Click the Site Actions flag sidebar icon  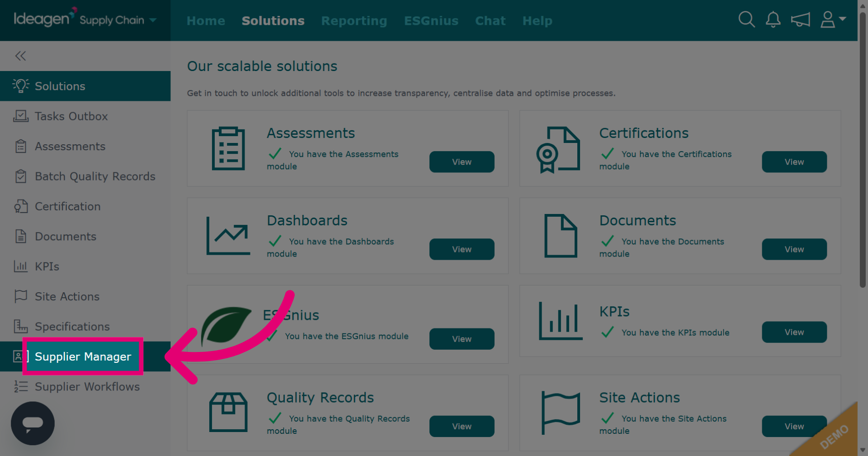pos(21,296)
